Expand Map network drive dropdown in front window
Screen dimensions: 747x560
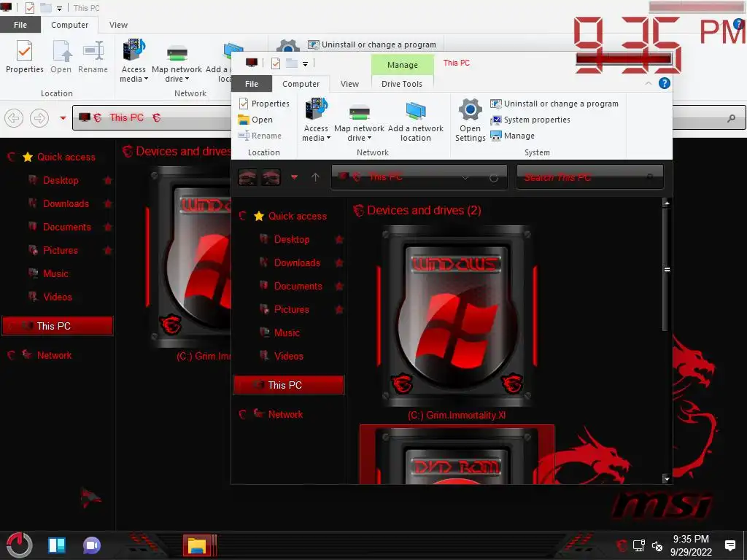[369, 138]
